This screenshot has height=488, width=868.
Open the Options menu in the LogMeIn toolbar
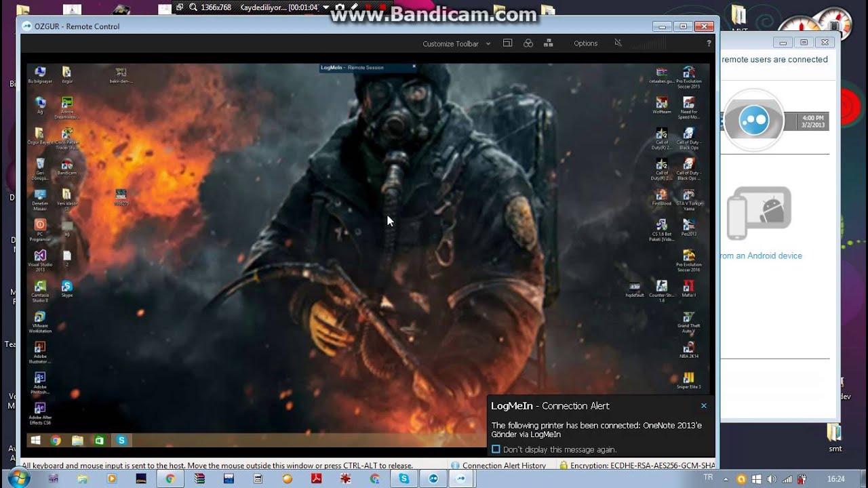coord(586,43)
